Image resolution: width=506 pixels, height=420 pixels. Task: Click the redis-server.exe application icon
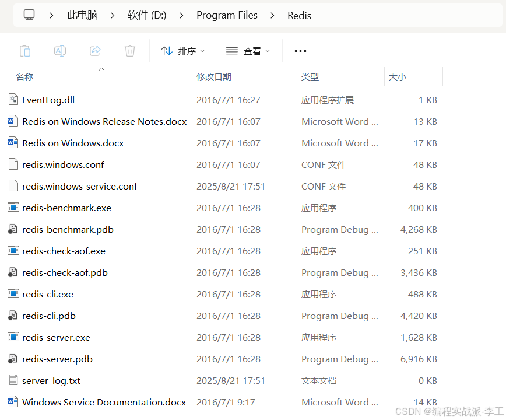coord(13,337)
